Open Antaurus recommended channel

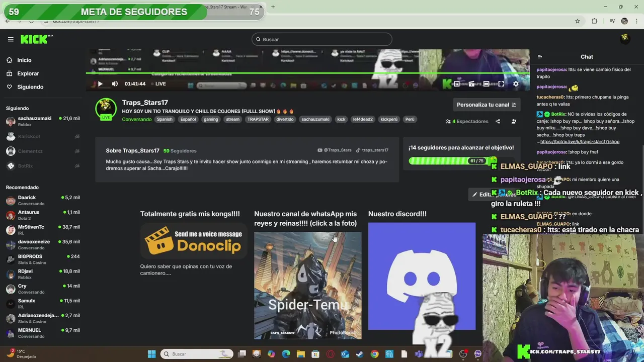[x=43, y=215]
